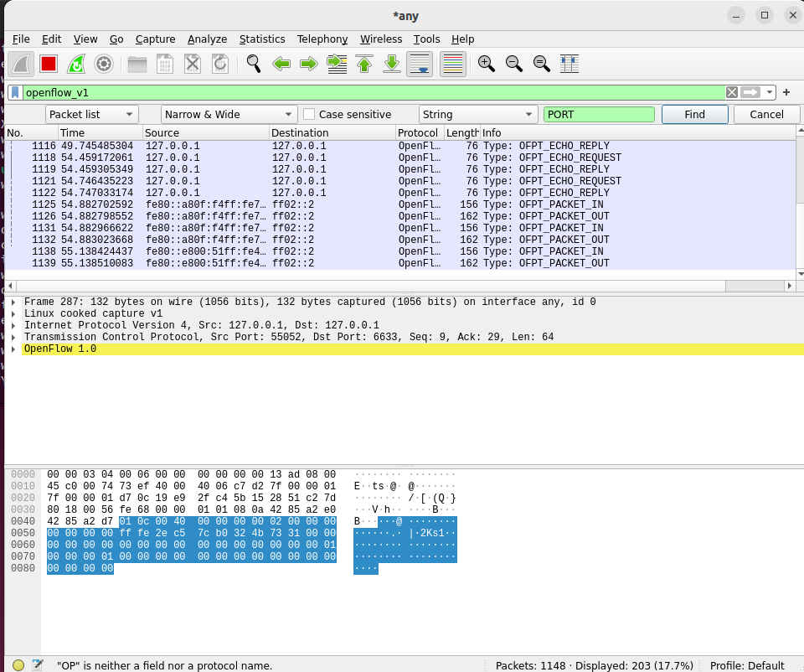
Task: Open the File menu
Action: (21, 39)
